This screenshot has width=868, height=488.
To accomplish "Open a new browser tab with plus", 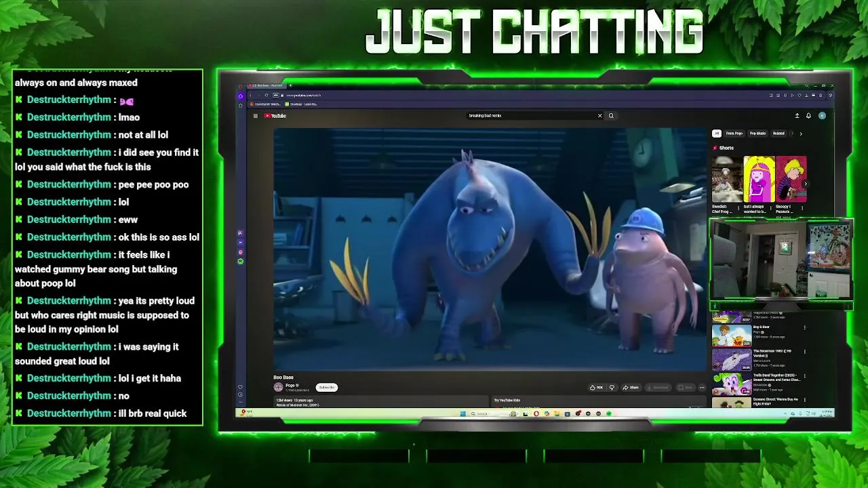I will point(290,85).
